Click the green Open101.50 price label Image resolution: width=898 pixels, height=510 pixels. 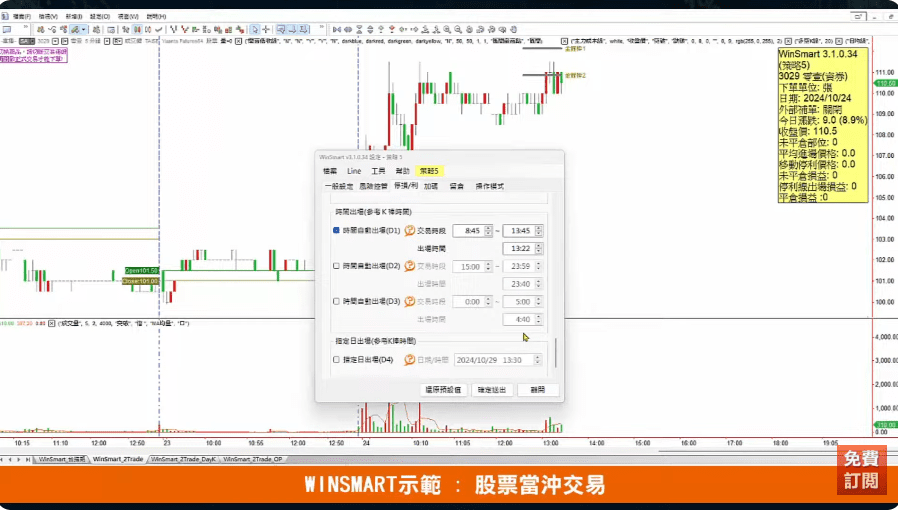coord(141,270)
